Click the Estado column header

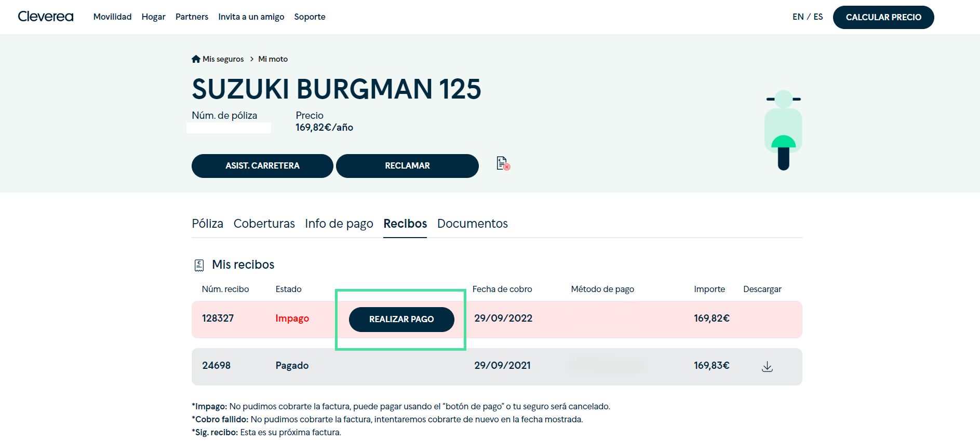288,289
